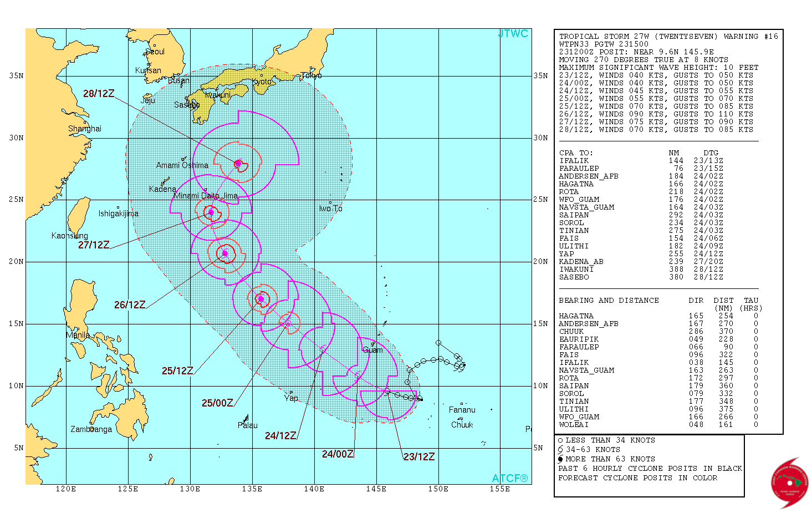Click the Kyoto city label

tap(262, 82)
